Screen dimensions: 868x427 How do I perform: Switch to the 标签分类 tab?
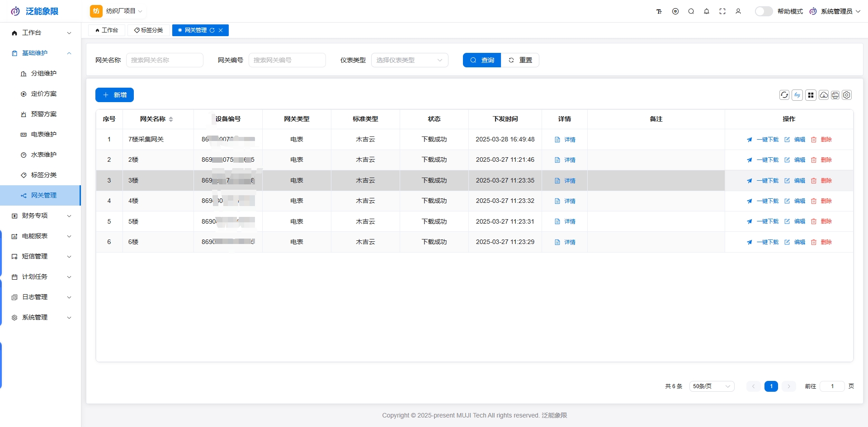[x=149, y=30]
